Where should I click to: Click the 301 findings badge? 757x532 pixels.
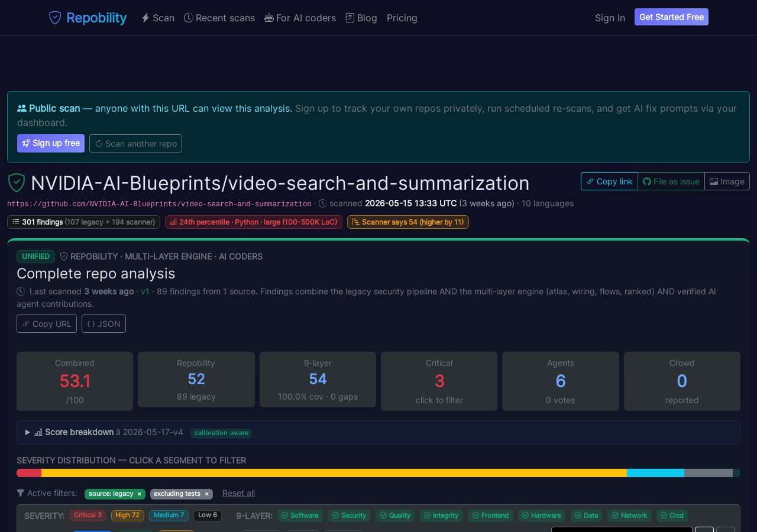point(83,222)
